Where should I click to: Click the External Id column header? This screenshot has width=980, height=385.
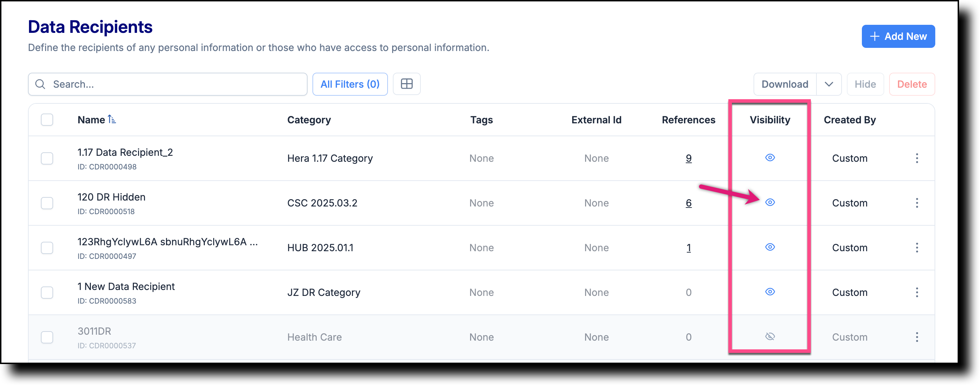pos(596,120)
